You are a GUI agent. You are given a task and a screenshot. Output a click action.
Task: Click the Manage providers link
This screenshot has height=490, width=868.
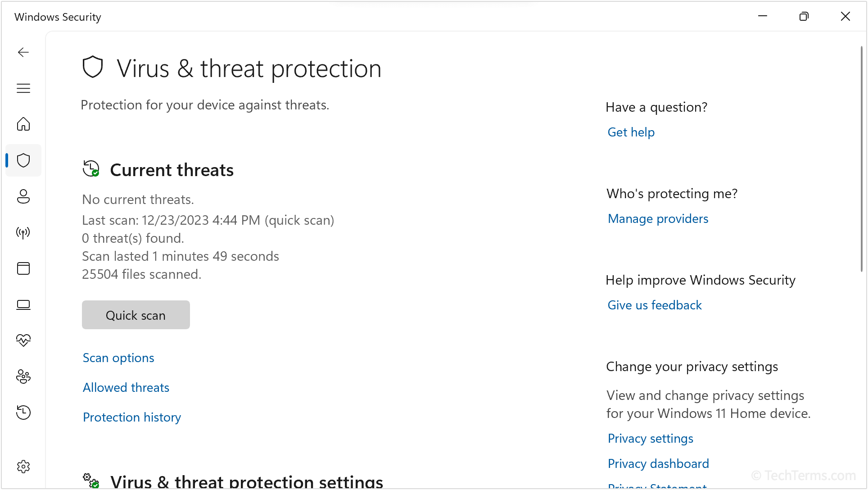[658, 219]
